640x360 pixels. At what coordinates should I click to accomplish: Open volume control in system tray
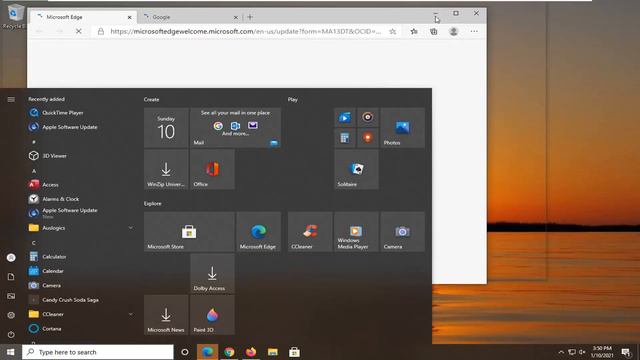tap(582, 352)
